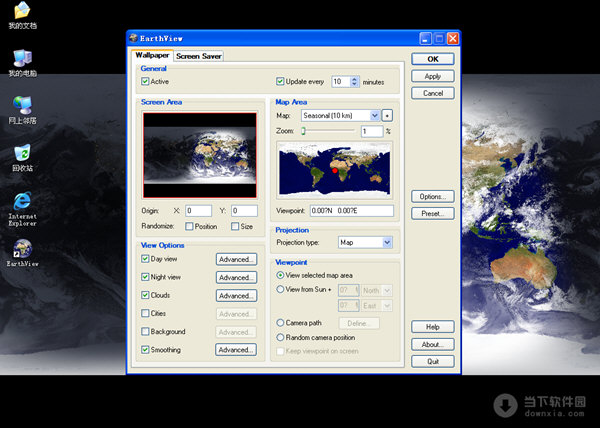Click the Zoom slider handle
The height and width of the screenshot is (428, 600).
303,131
